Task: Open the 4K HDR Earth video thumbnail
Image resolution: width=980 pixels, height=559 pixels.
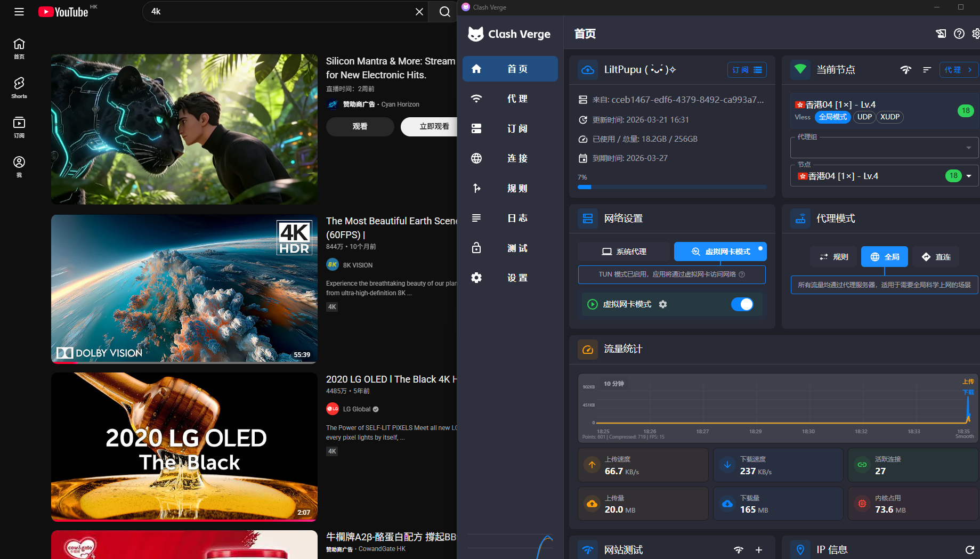Action: click(x=184, y=289)
